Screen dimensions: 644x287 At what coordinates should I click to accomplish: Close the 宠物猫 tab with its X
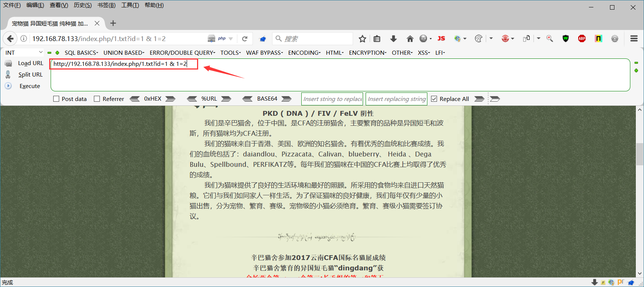pyautogui.click(x=97, y=23)
